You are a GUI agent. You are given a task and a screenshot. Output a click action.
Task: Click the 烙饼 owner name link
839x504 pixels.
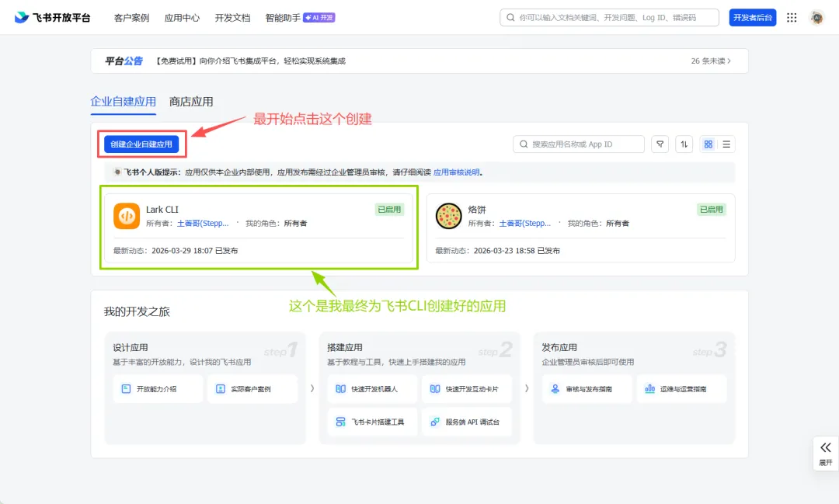525,223
